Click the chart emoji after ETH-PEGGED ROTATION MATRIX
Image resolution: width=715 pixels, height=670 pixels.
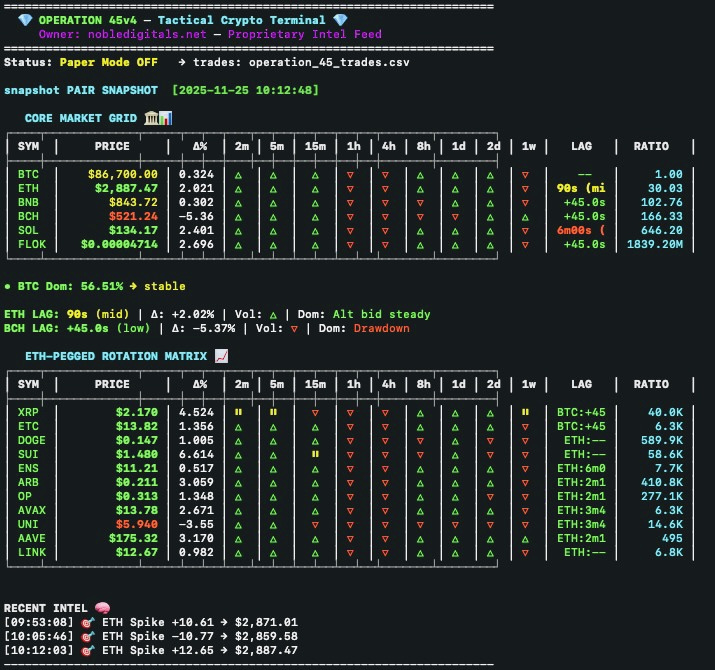pyautogui.click(x=222, y=355)
